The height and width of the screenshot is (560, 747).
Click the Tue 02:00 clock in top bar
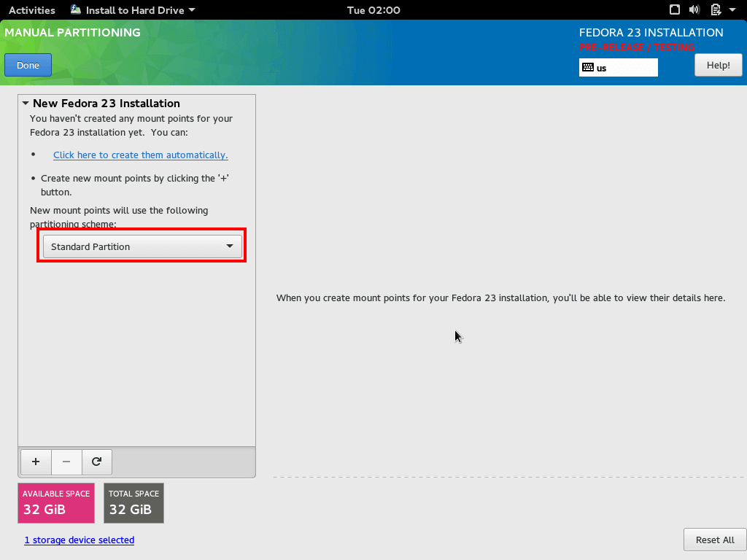coord(373,10)
